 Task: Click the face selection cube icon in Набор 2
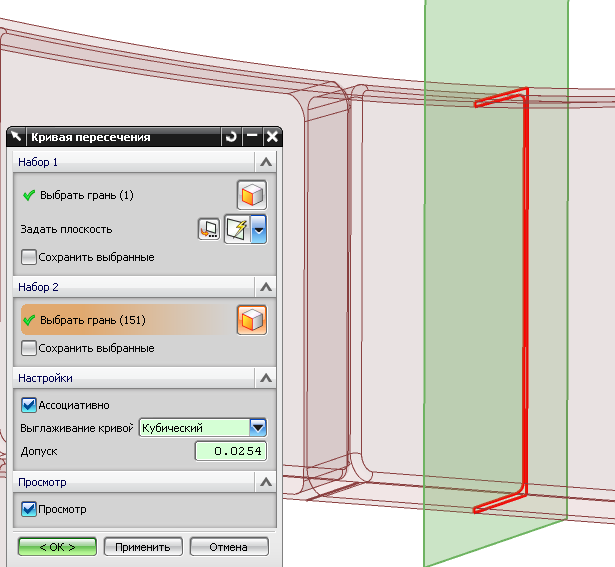(252, 320)
